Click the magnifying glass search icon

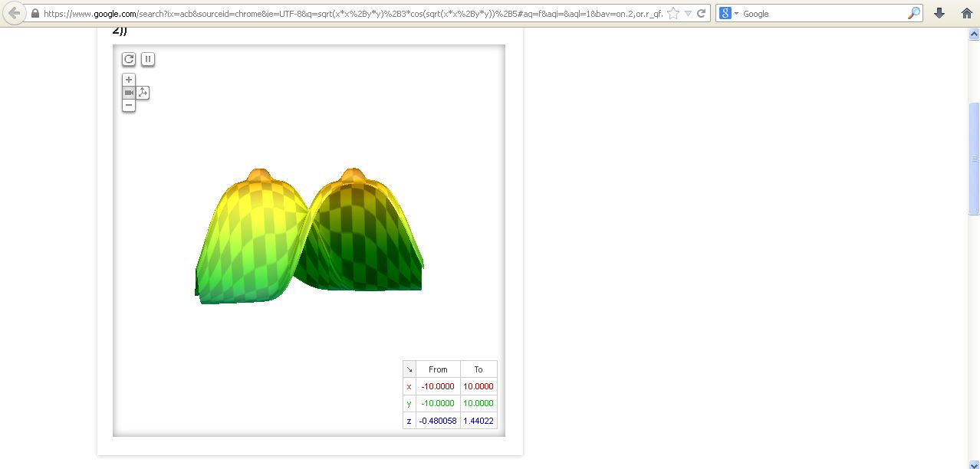pos(913,13)
